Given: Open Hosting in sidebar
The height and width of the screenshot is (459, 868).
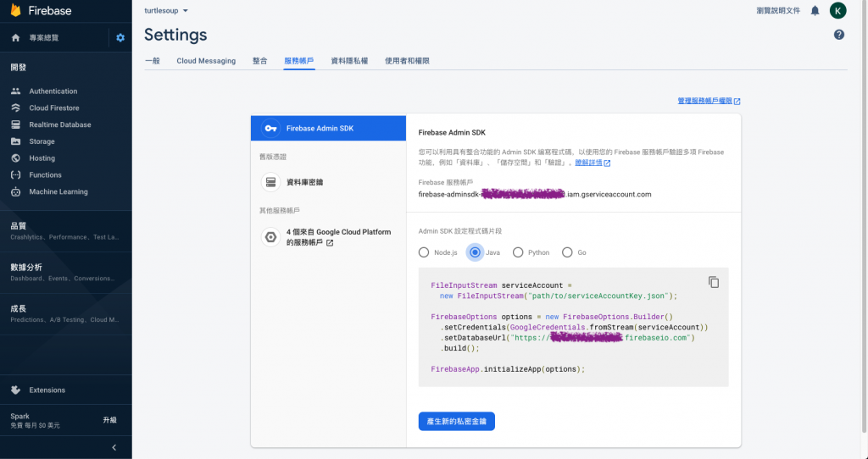Looking at the screenshot, I should tap(42, 158).
